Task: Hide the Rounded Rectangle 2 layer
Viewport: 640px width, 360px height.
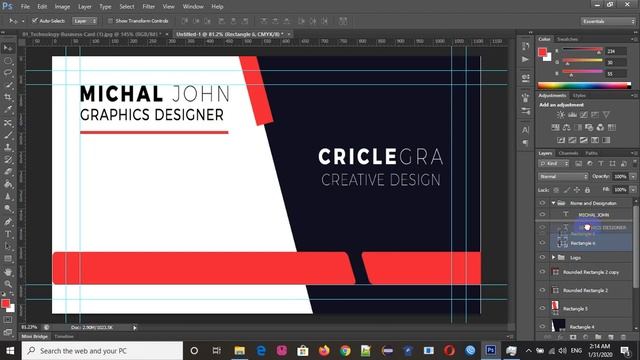Action: (x=542, y=290)
